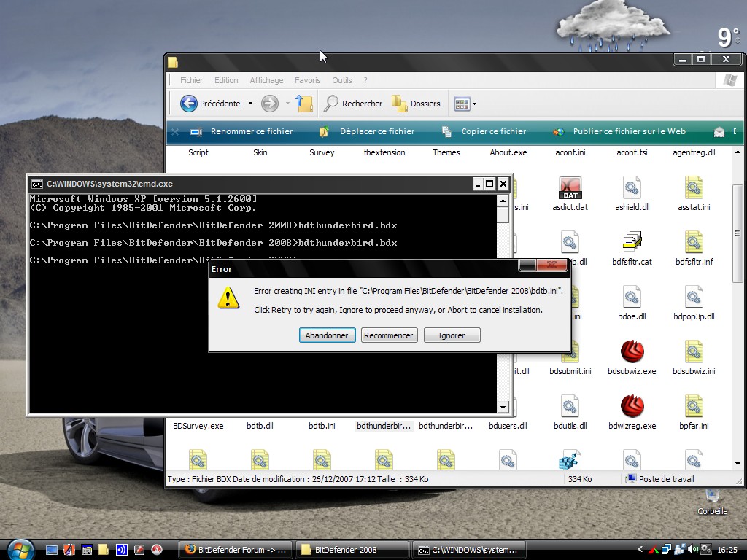Click the forward navigation arrow icon

(x=270, y=104)
